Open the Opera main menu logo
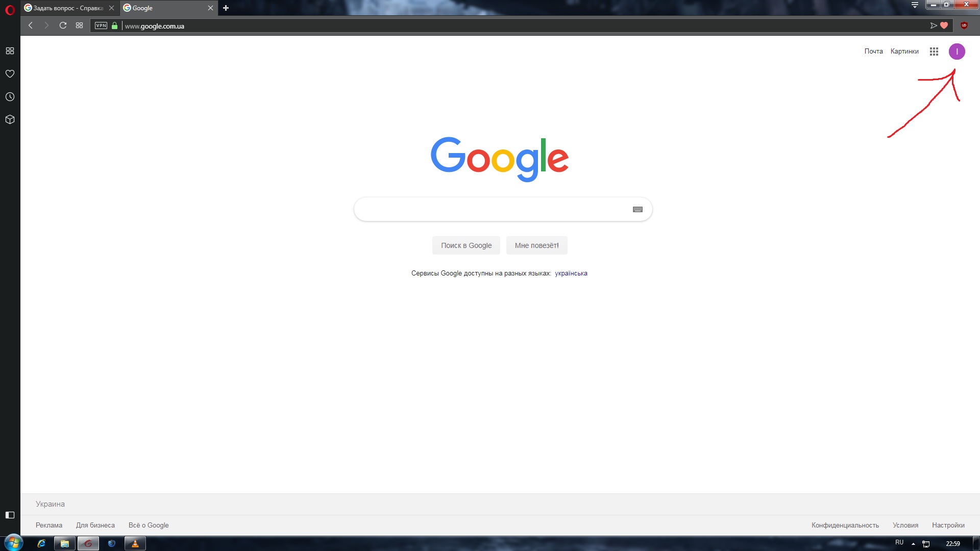 10,9
